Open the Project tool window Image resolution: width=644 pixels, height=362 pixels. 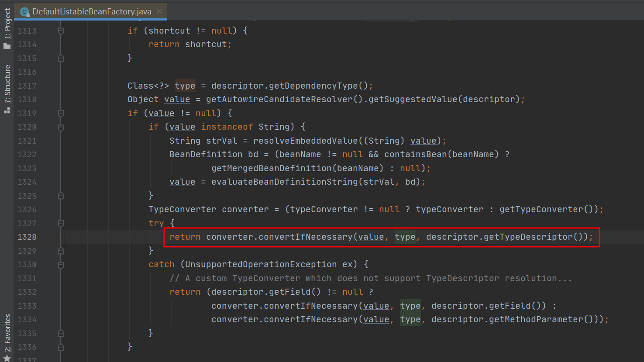coord(7,28)
